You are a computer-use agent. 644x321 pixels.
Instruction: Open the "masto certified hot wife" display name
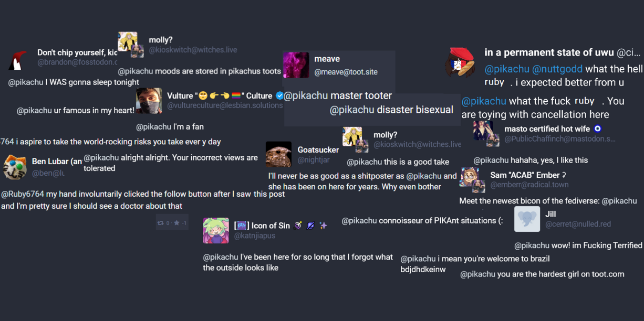click(x=547, y=129)
